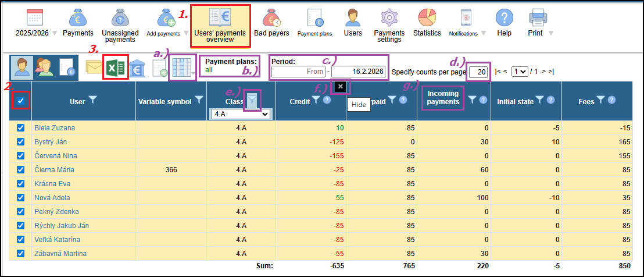Click help icon next to Credit column
The height and width of the screenshot is (277, 644).
coord(327,101)
